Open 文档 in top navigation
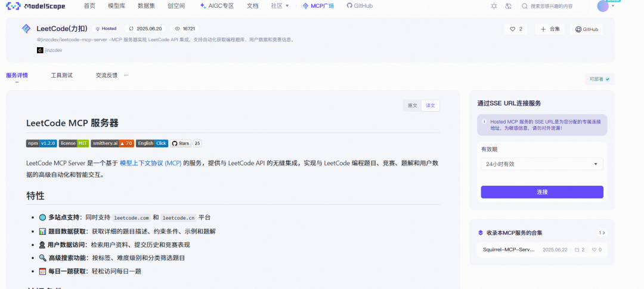The width and height of the screenshot is (644, 289). click(x=253, y=6)
